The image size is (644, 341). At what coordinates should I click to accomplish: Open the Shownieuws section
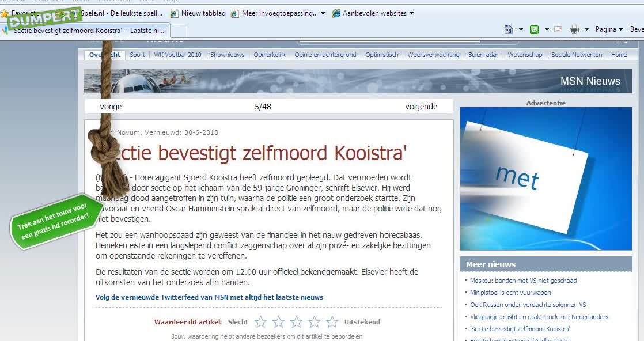tap(227, 55)
